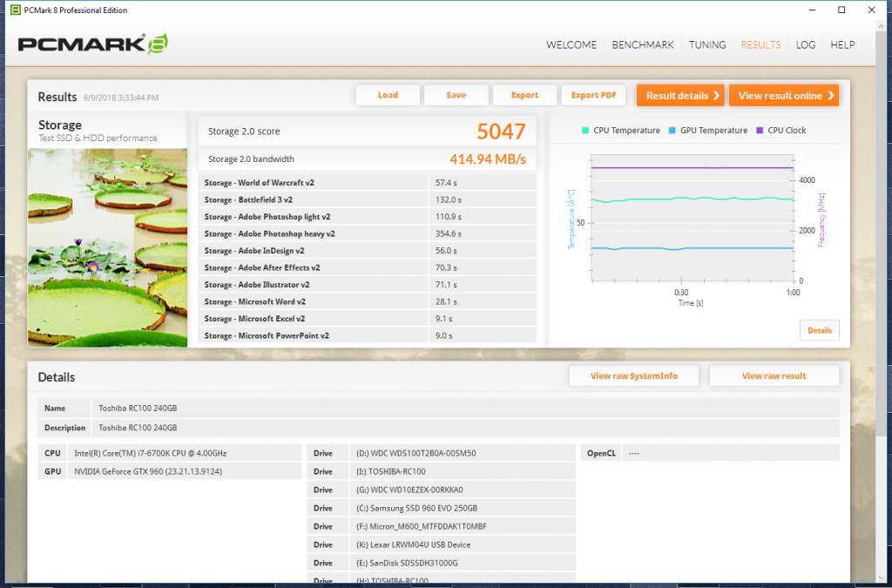
Task: Go to the Tuning tab
Action: (707, 45)
